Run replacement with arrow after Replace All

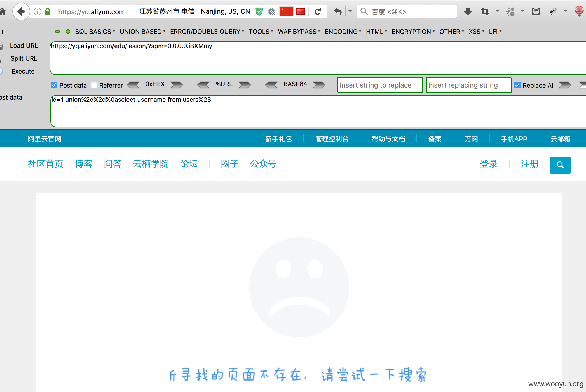click(x=565, y=85)
